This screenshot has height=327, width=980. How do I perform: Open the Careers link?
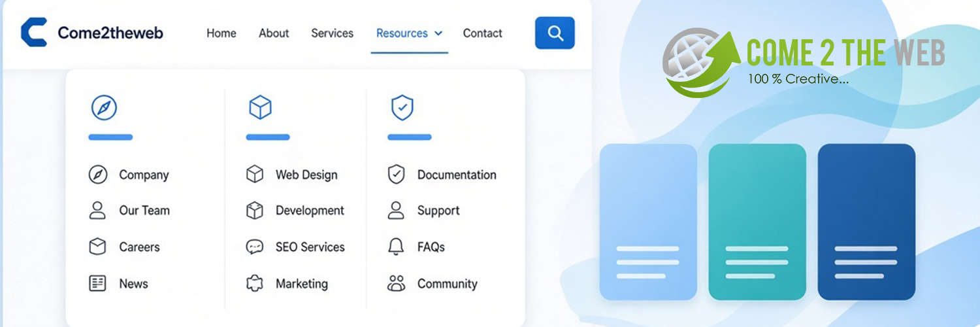point(139,247)
